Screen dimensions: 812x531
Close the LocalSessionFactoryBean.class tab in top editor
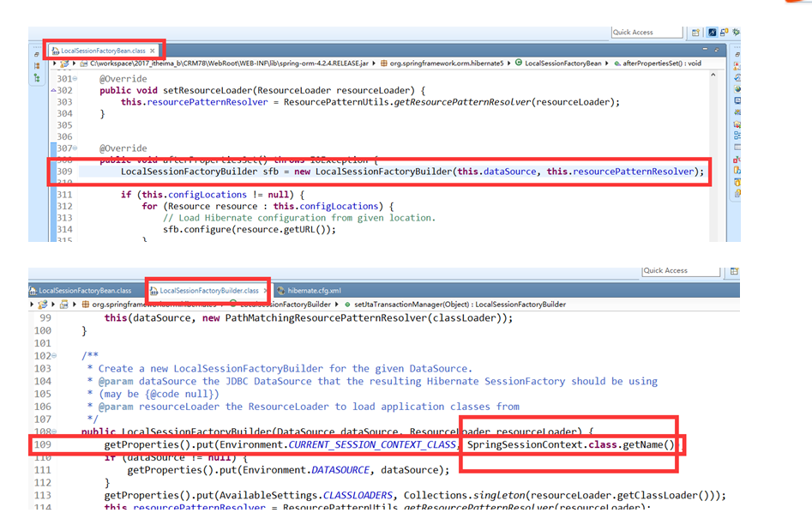(x=153, y=51)
